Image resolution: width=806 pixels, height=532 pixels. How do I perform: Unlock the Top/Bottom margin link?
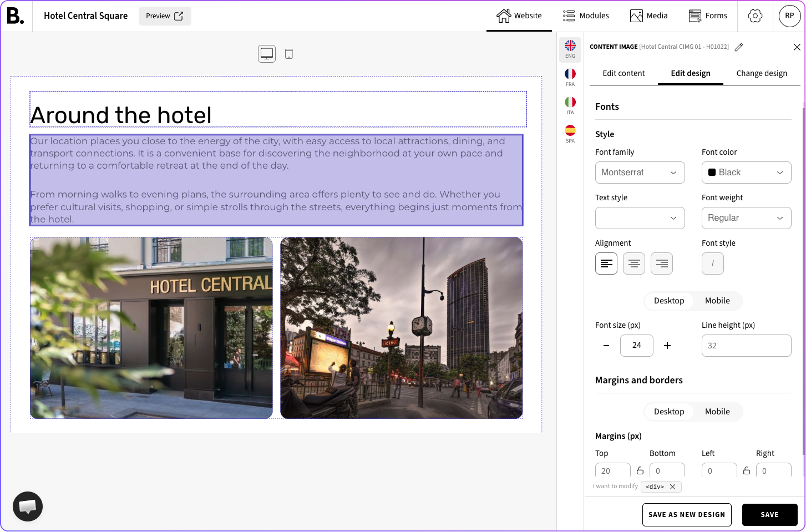point(640,470)
